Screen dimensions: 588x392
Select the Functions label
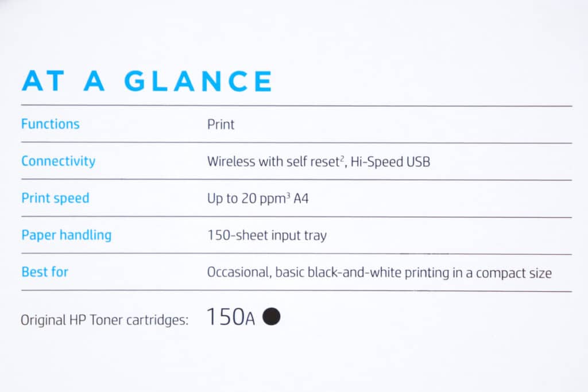tap(51, 124)
